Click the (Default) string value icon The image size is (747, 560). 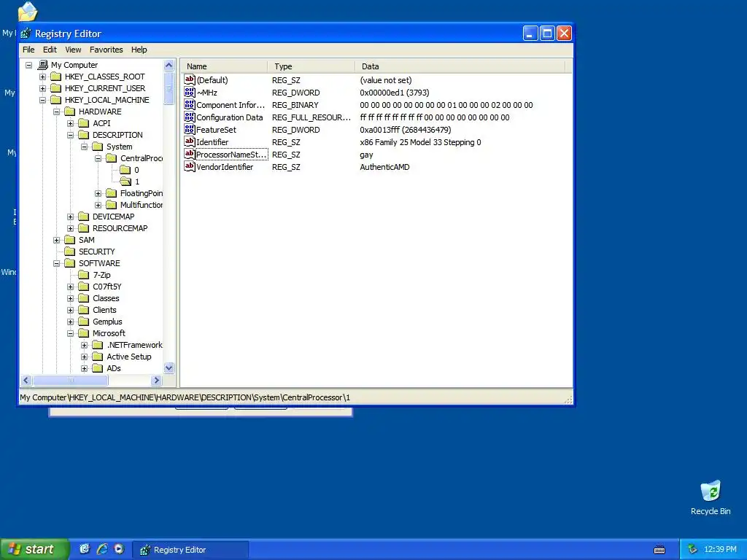[190, 80]
